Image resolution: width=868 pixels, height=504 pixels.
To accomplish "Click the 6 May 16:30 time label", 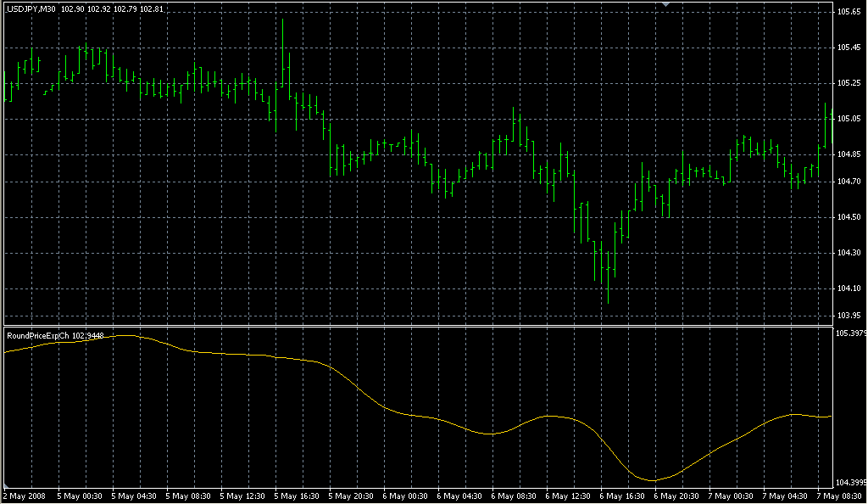I will point(621,496).
